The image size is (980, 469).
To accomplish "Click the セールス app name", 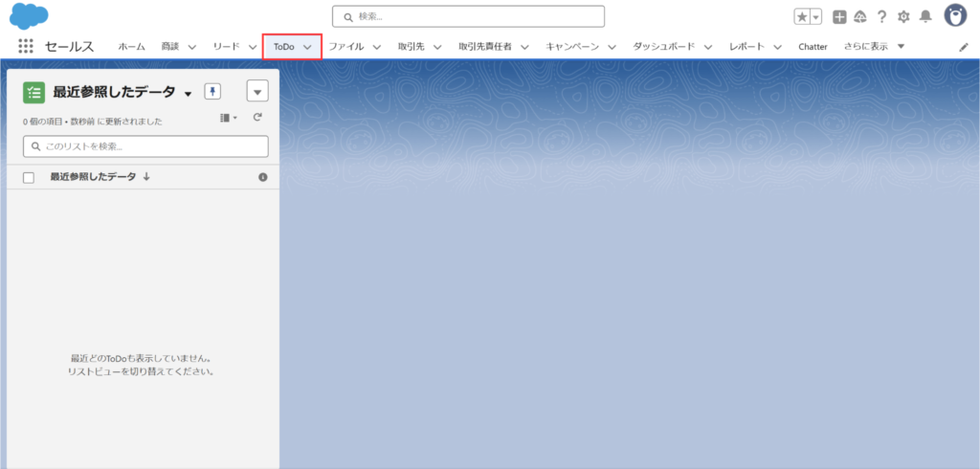I will point(69,46).
